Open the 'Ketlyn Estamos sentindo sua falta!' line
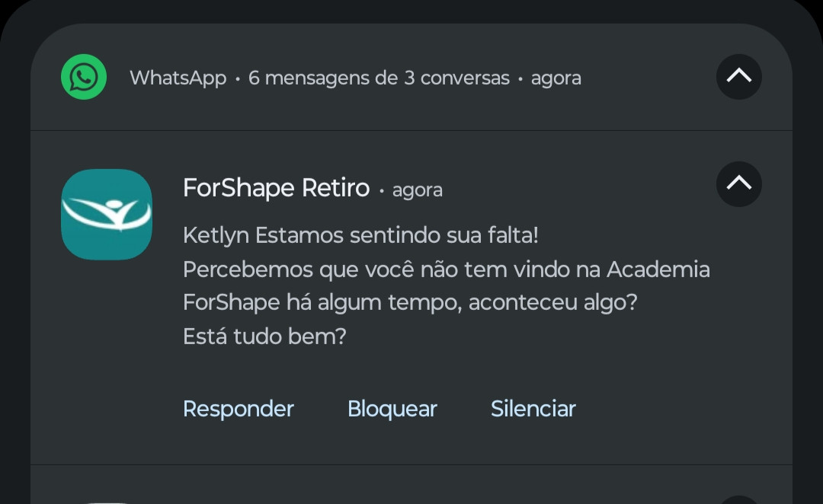The image size is (823, 504). coord(360,235)
